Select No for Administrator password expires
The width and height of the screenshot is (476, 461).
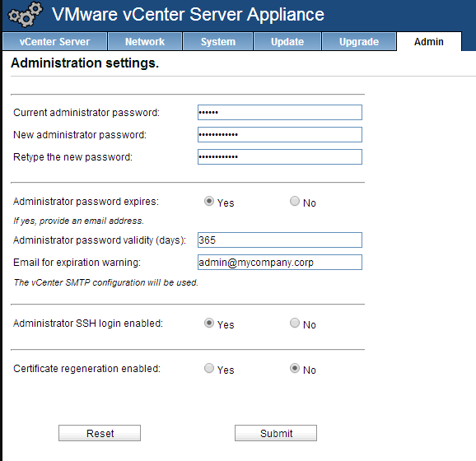pyautogui.click(x=295, y=201)
